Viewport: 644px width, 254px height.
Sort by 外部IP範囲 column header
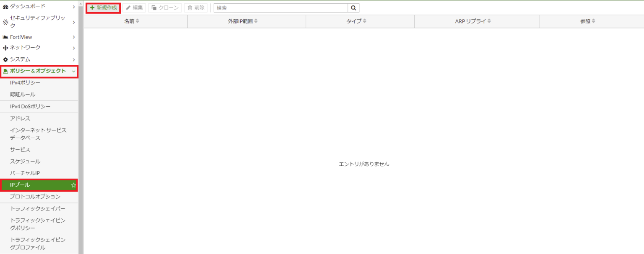(x=240, y=21)
